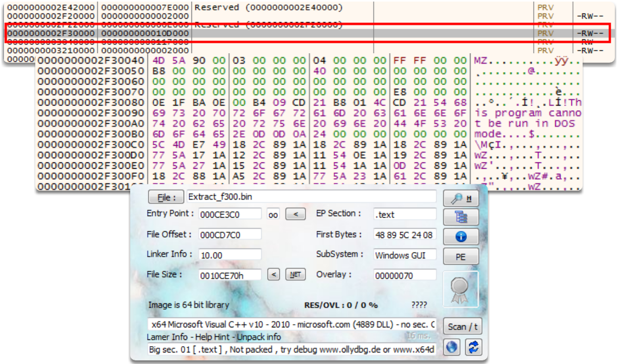Image resolution: width=619 pixels, height=364 pixels.
Task: Click the '<' button next to File Size
Action: tap(273, 275)
